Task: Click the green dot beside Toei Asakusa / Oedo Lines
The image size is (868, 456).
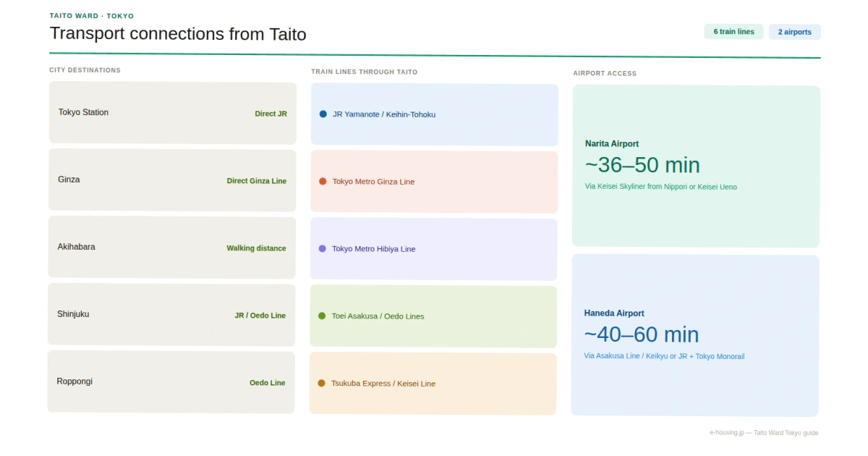Action: point(322,316)
